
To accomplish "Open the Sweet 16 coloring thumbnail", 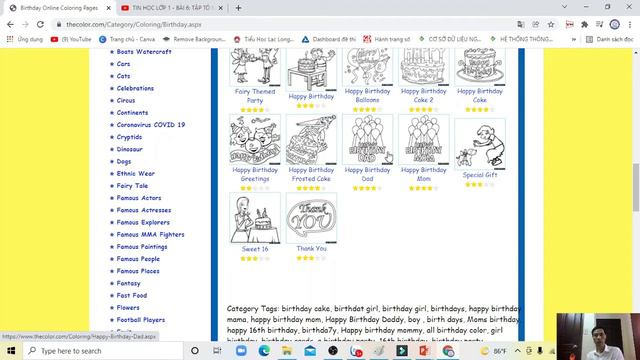I will tap(255, 218).
